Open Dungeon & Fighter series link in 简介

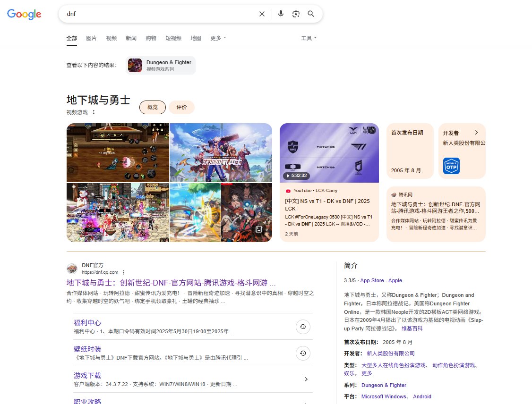[x=384, y=385]
